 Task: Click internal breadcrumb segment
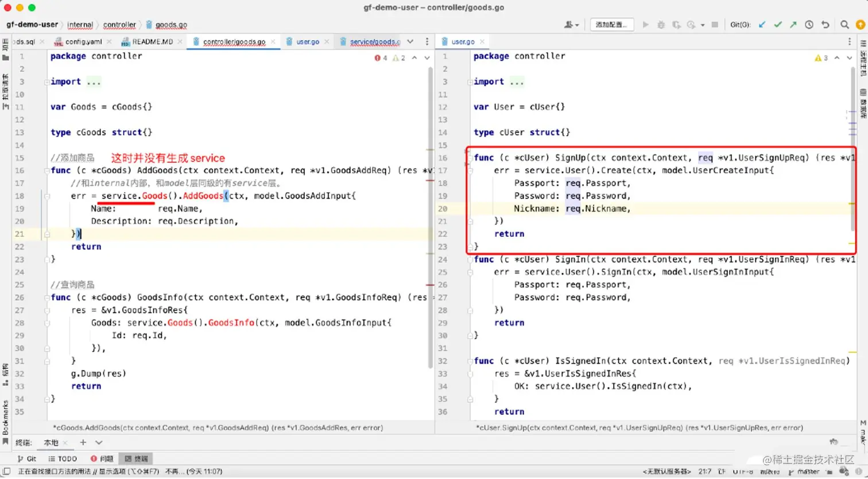click(80, 25)
